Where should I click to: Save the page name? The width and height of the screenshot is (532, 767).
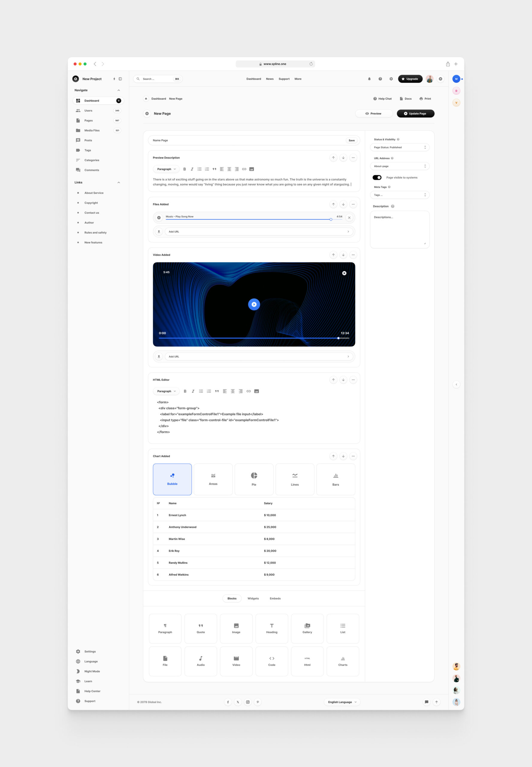point(352,140)
